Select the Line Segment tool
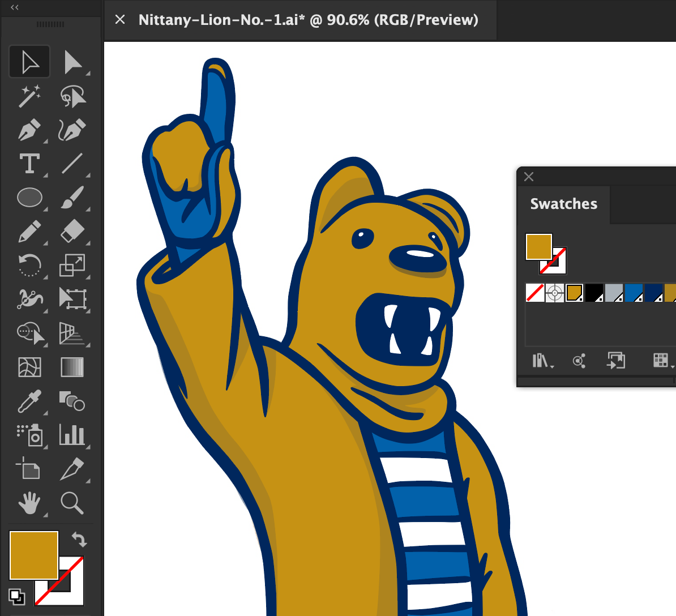676x616 pixels. [x=72, y=164]
